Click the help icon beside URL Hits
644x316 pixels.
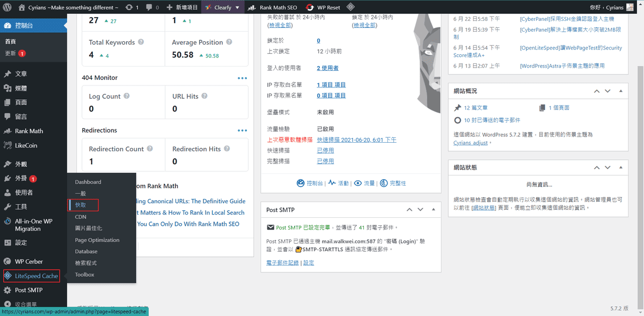204,96
